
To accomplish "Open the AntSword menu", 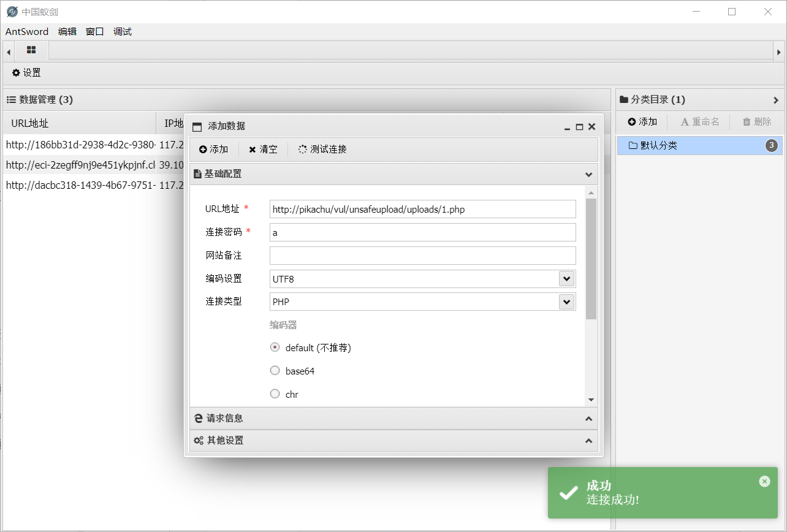I will coord(27,32).
